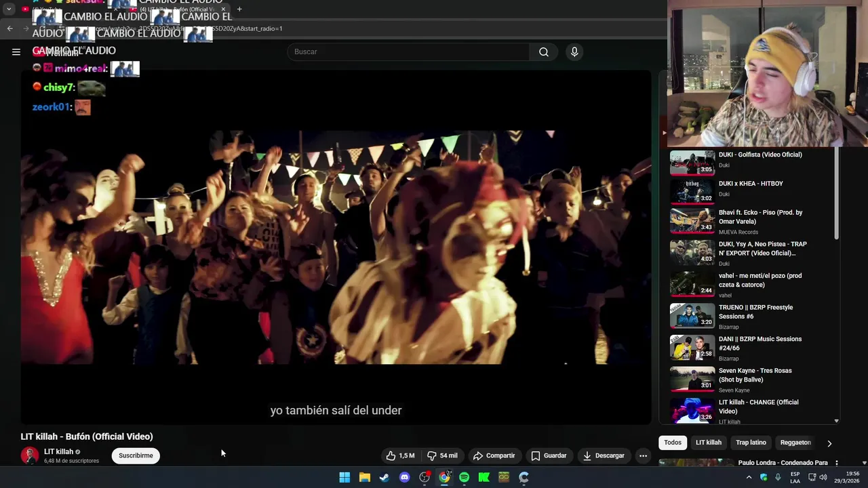The height and width of the screenshot is (488, 868).
Task: Dislike the video showing 54 mil
Action: pyautogui.click(x=442, y=455)
